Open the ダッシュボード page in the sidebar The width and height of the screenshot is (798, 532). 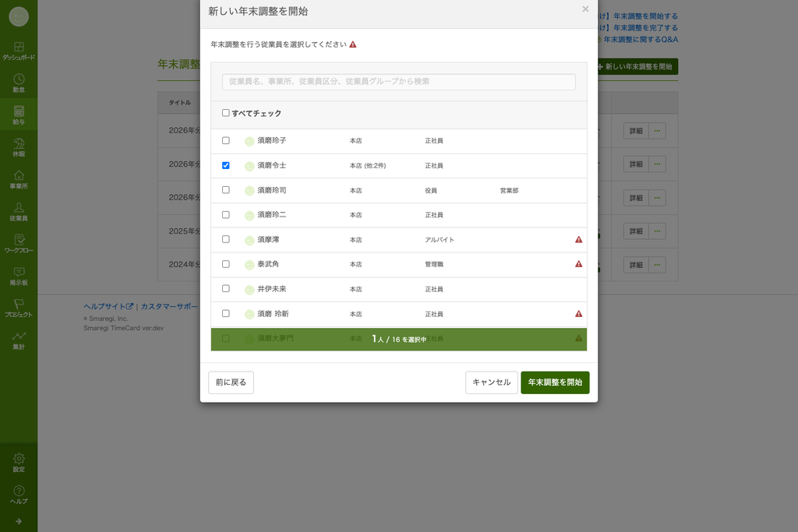pos(19,51)
